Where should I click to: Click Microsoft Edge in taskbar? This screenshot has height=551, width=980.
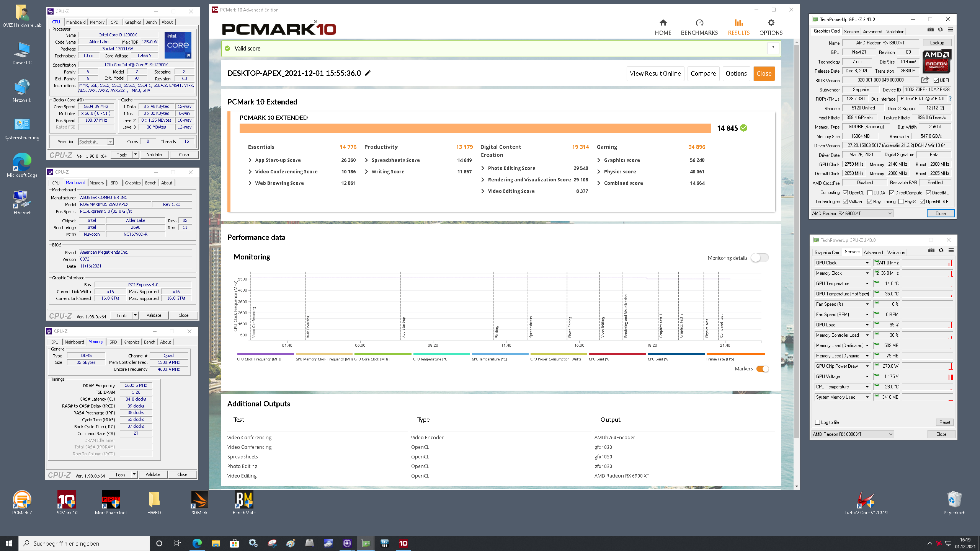[197, 543]
